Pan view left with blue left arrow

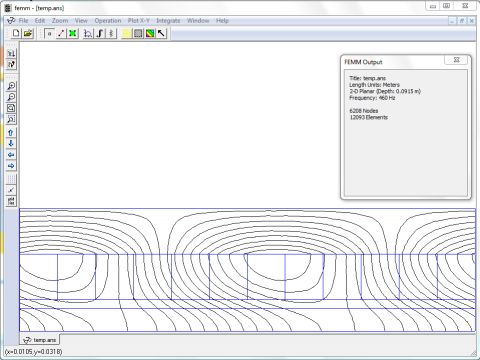[11, 155]
